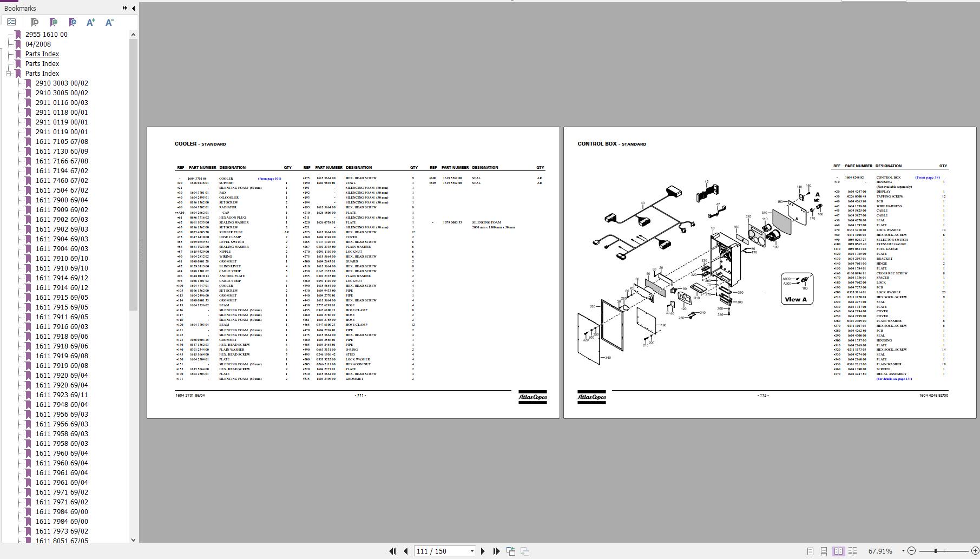Open bookmark 1611 7194 67/02
The width and height of the screenshot is (980, 559).
(62, 171)
